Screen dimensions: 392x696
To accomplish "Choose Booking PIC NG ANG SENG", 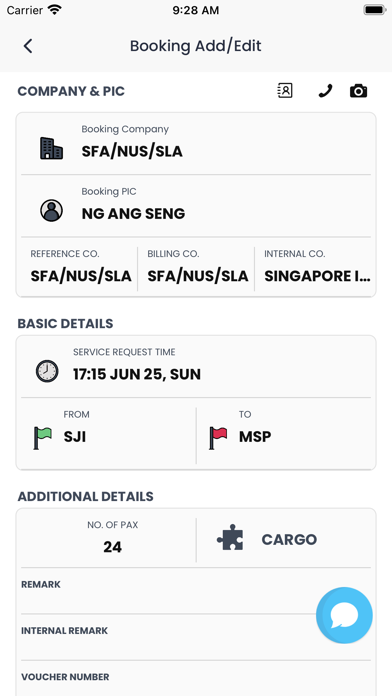I will [196, 206].
